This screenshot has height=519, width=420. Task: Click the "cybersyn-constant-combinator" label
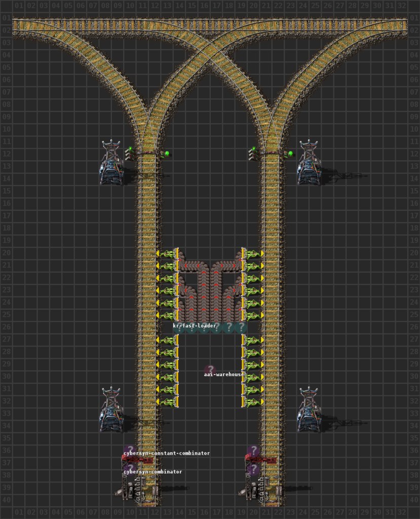pos(167,453)
